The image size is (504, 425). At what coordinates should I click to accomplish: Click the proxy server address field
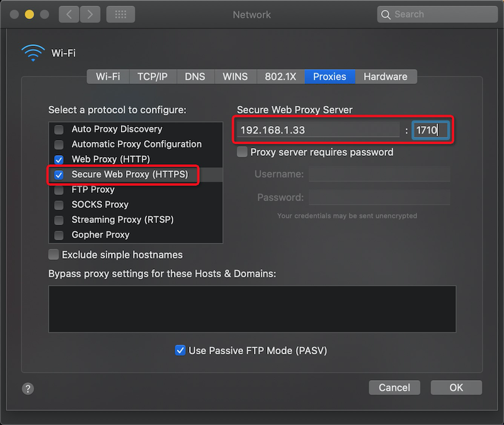[318, 131]
